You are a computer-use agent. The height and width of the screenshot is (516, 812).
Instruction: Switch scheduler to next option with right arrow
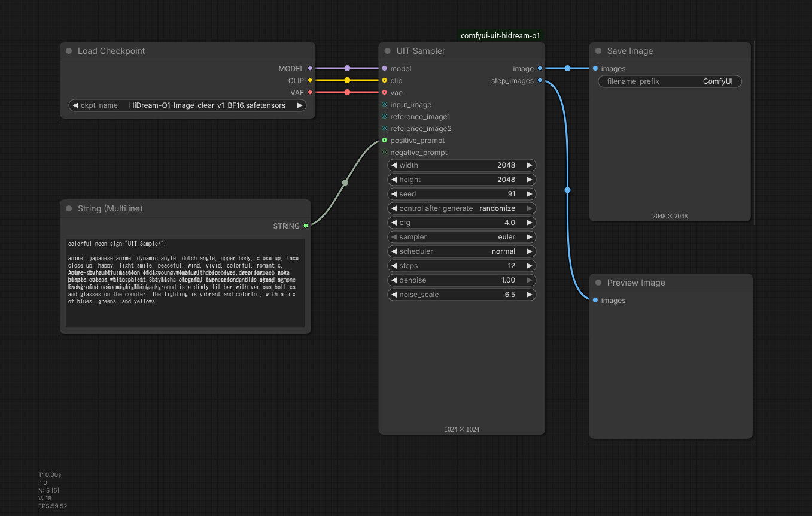tap(529, 251)
